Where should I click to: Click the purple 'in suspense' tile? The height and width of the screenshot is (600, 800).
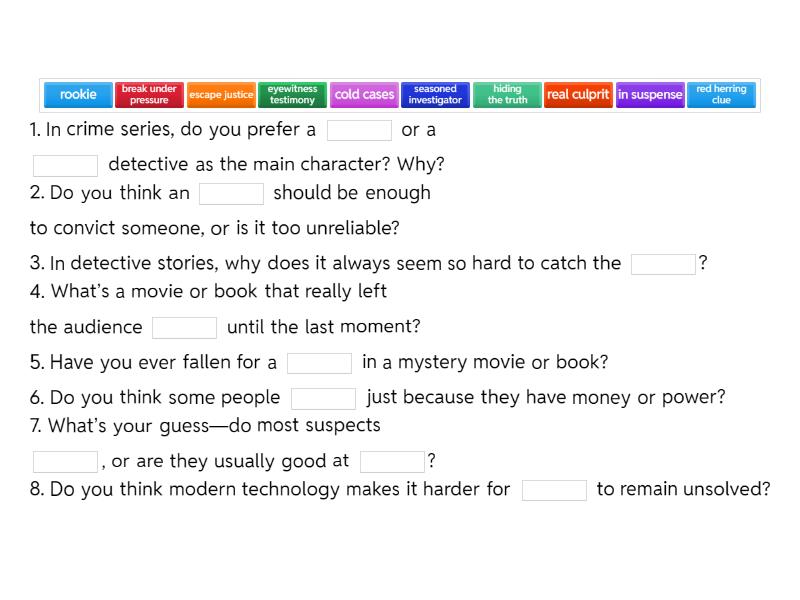point(650,95)
